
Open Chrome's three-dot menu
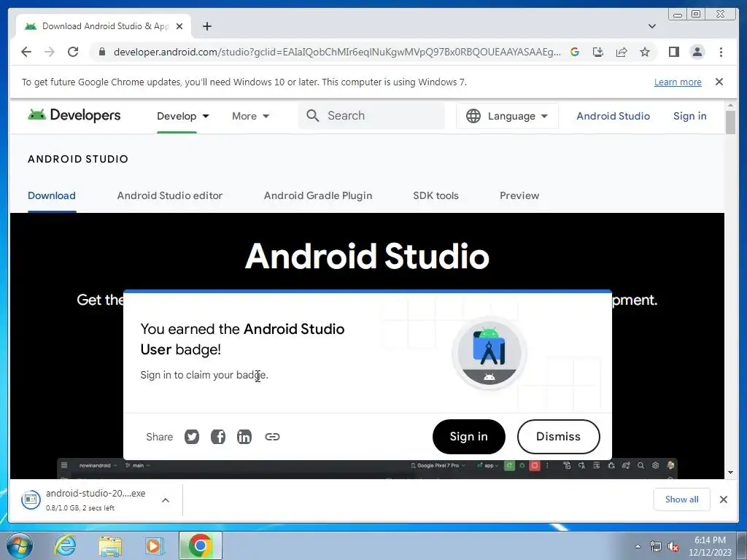(x=721, y=52)
